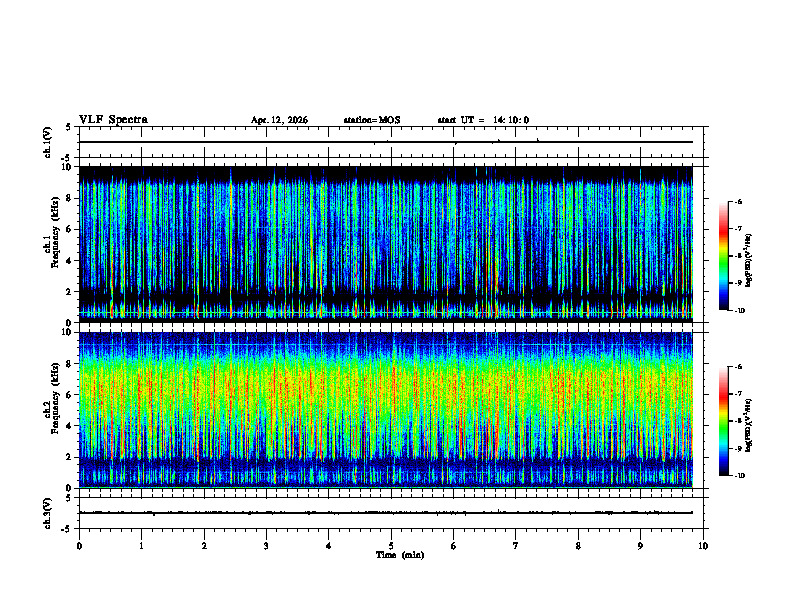Click the time axis tick label "6"
Image resolution: width=792 pixels, height=612 pixels.
[x=454, y=546]
